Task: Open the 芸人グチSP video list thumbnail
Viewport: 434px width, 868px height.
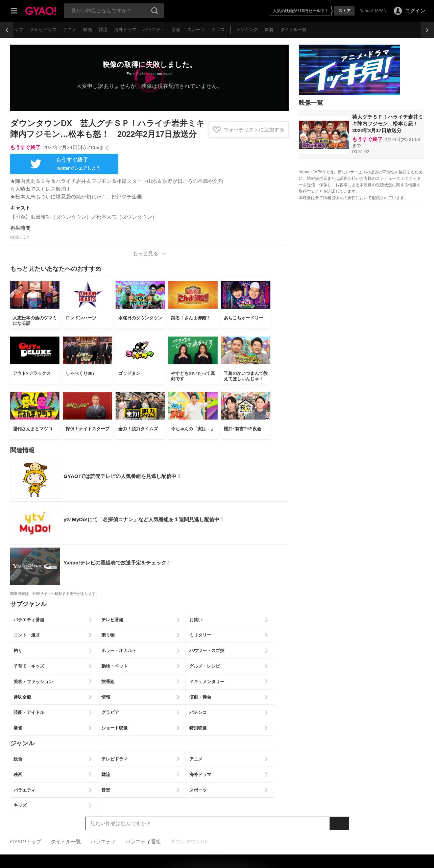Action: coord(324,135)
